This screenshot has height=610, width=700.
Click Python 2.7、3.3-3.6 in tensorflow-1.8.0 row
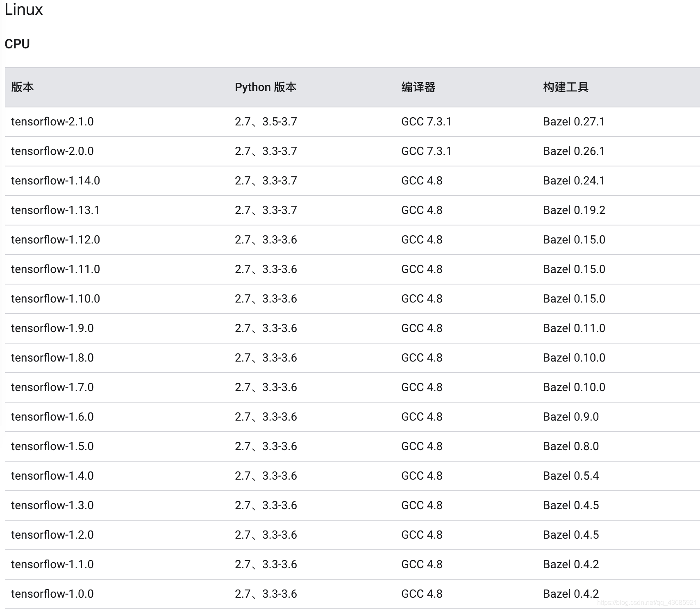coord(266,358)
